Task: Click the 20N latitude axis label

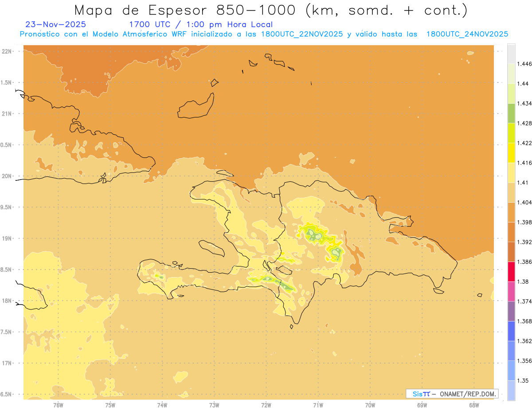Action: tap(8, 176)
